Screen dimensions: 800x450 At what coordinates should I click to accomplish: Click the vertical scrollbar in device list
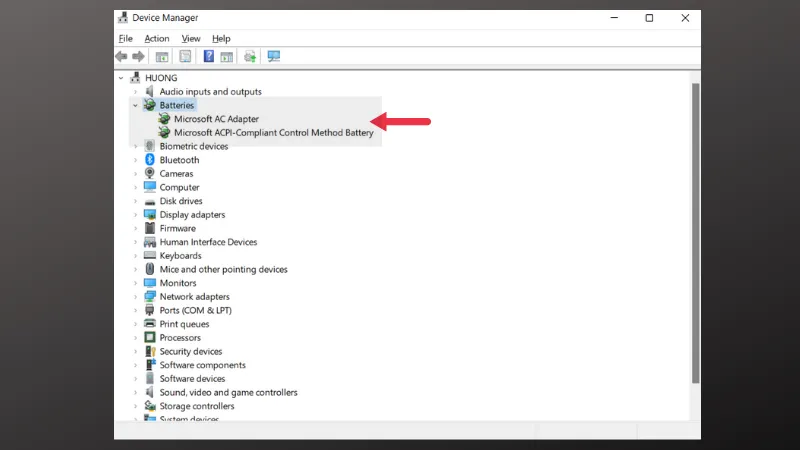(x=695, y=230)
